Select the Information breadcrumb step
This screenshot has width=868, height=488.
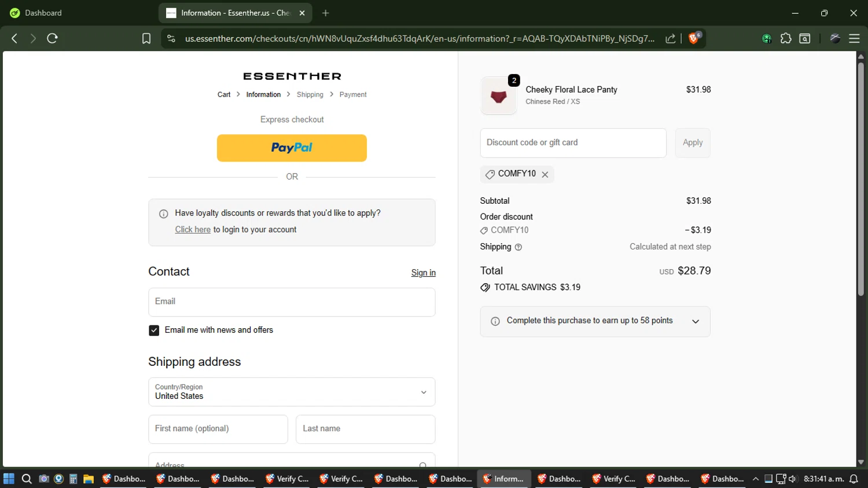click(263, 94)
